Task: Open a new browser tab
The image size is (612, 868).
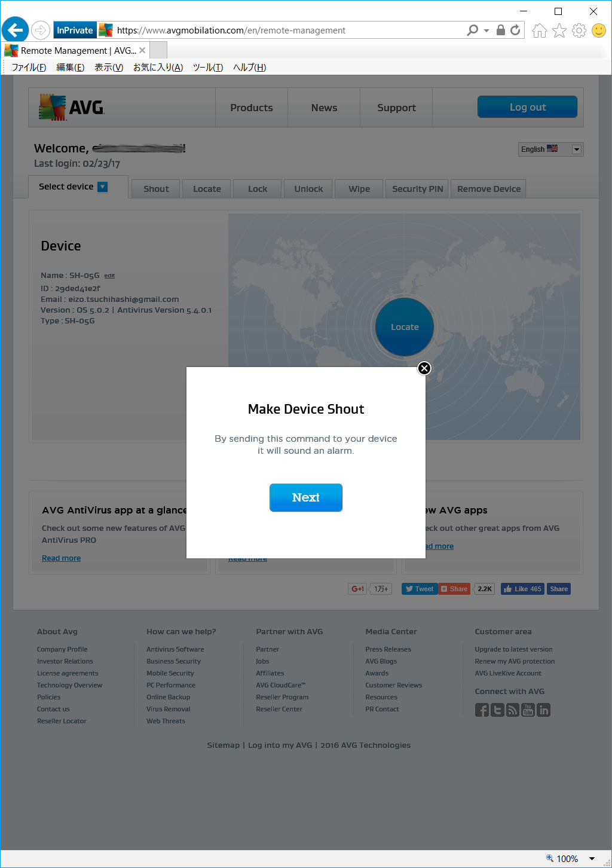Action: click(x=158, y=51)
